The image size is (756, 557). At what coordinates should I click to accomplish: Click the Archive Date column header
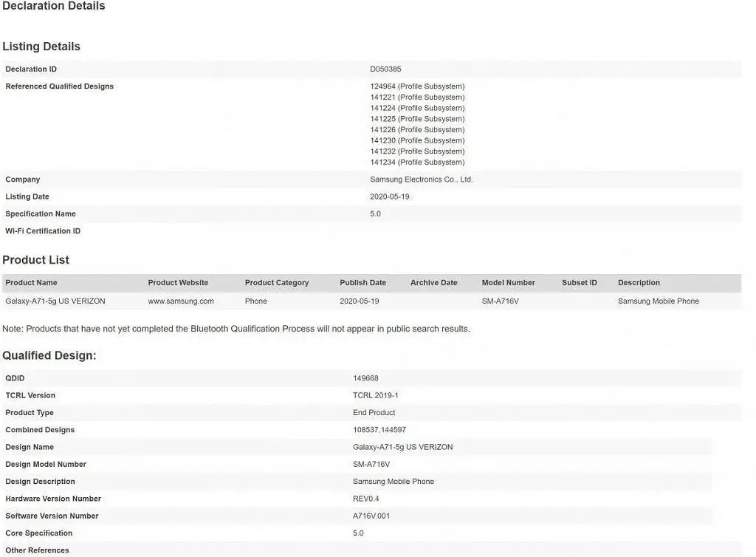coord(434,283)
